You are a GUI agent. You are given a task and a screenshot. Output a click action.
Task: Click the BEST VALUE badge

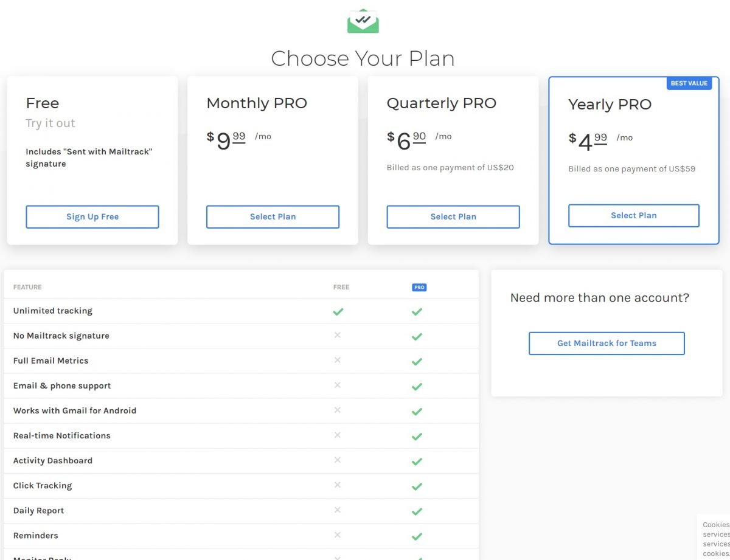tap(689, 83)
